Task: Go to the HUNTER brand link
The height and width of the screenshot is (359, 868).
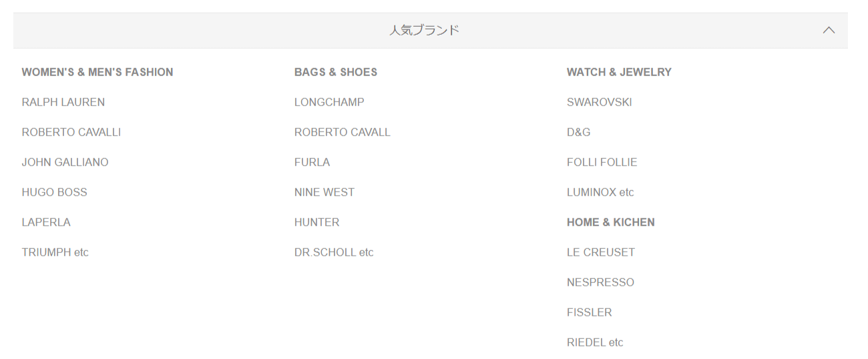Action: click(316, 222)
